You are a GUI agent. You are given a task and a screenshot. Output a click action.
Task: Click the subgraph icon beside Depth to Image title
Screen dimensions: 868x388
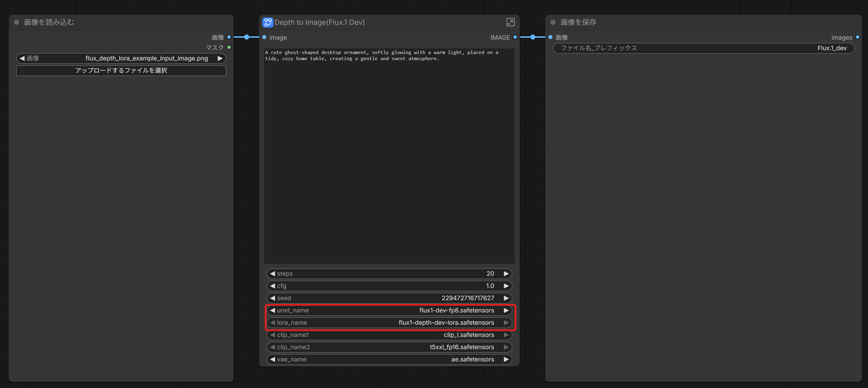(x=267, y=22)
